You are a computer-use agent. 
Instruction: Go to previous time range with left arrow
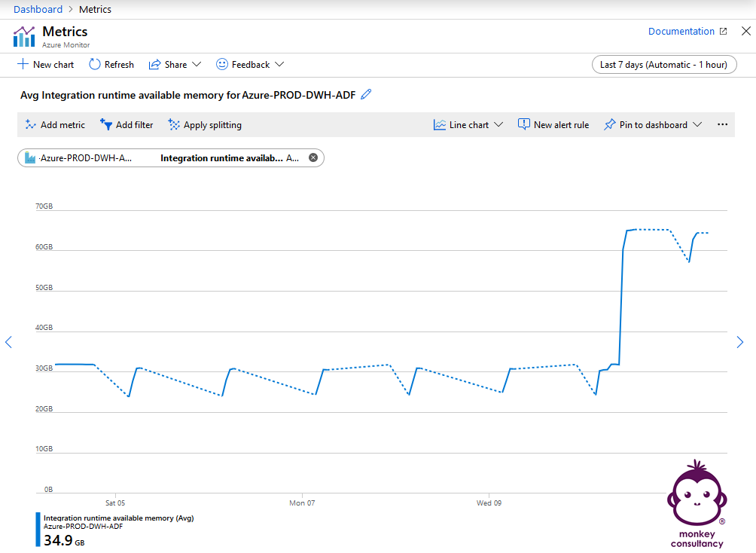(8, 342)
